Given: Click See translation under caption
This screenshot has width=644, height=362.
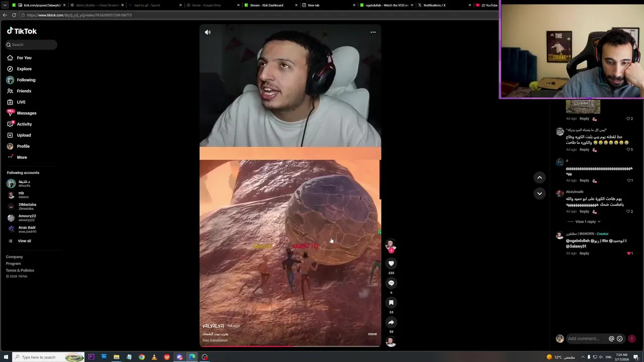Looking at the screenshot, I should click(215, 340).
